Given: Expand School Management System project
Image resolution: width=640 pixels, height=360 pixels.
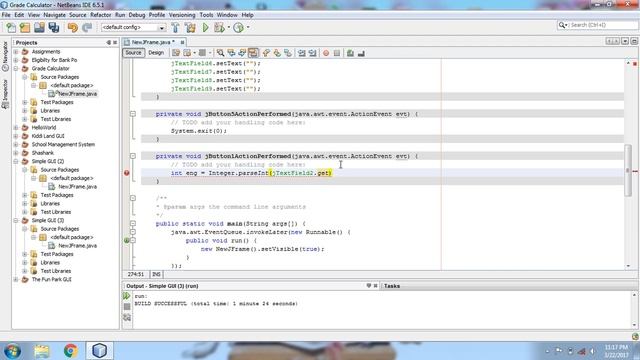Looking at the screenshot, I should pyautogui.click(x=16, y=144).
